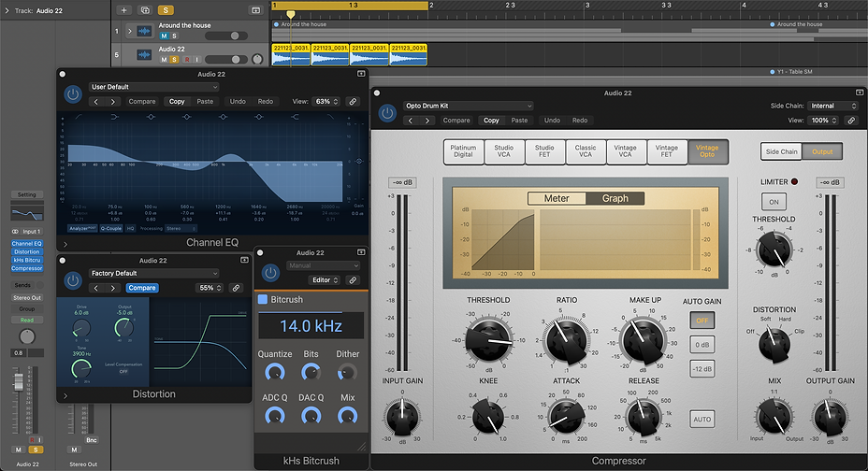
Task: Click link icon in Channel EQ header
Action: pyautogui.click(x=352, y=102)
